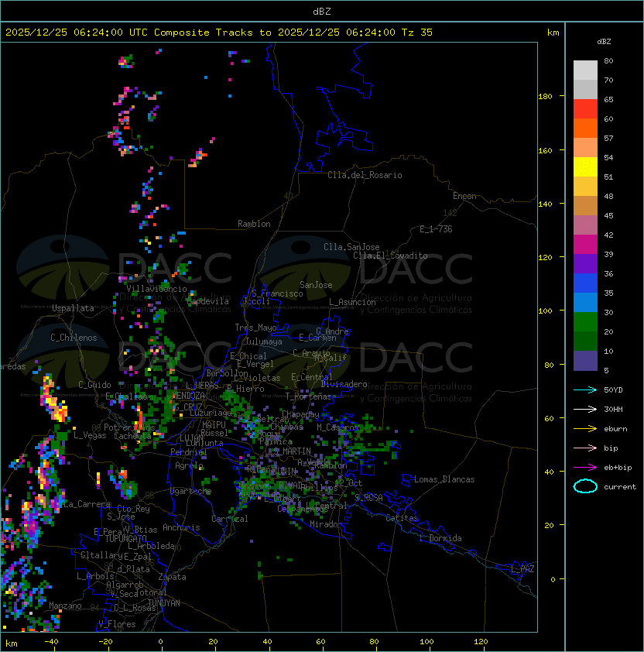Viewport: 644px width, 652px height.
Task: Pick the light blue 30–35 dBZ swatch
Action: point(585,303)
